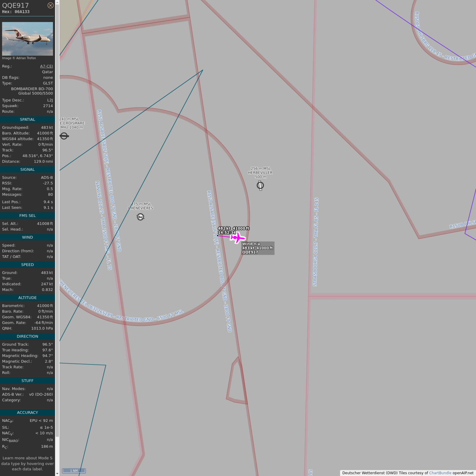Screen dimensions: 476x476
Task: Select the FMS SEL section header
Action: (27, 216)
